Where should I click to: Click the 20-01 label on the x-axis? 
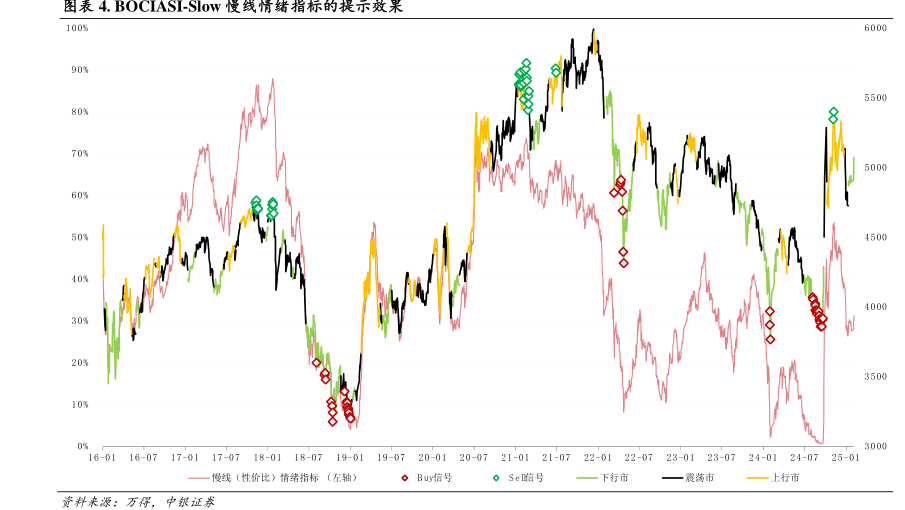coord(432,457)
